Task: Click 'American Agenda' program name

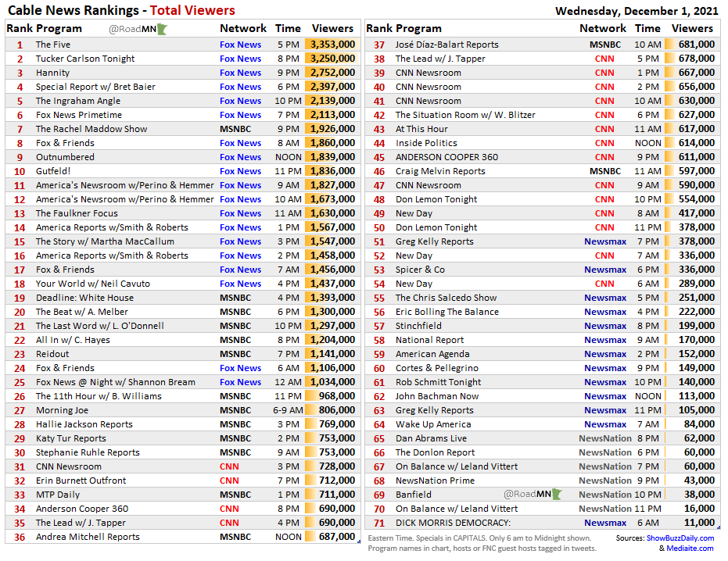Action: pos(432,354)
